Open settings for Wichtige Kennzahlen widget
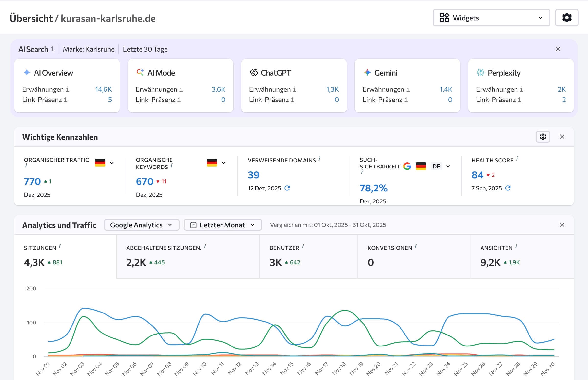This screenshot has height=380, width=588. click(543, 137)
